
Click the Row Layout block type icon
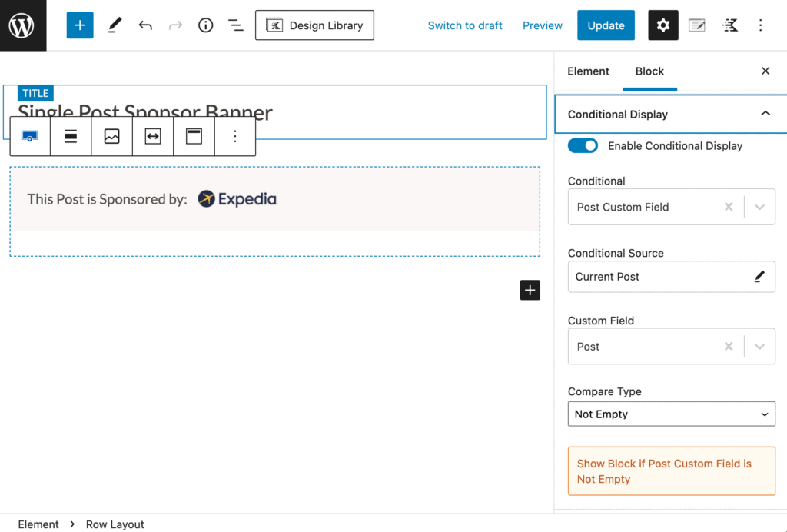coord(30,136)
